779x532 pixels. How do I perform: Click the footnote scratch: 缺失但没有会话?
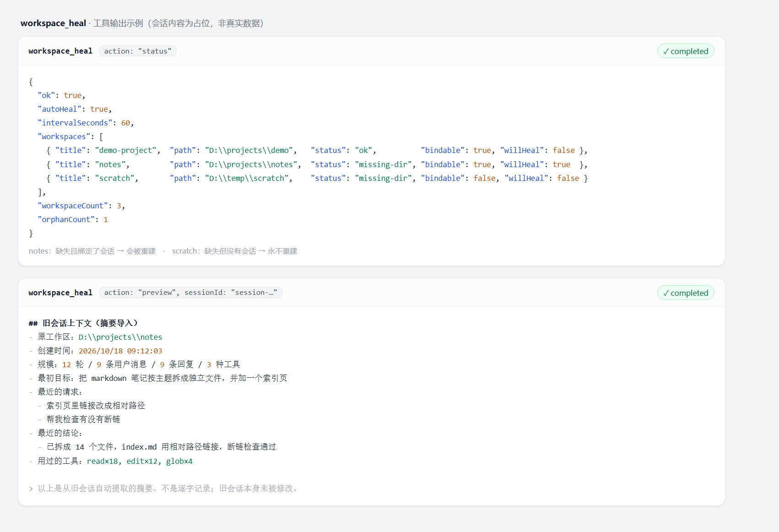click(234, 251)
